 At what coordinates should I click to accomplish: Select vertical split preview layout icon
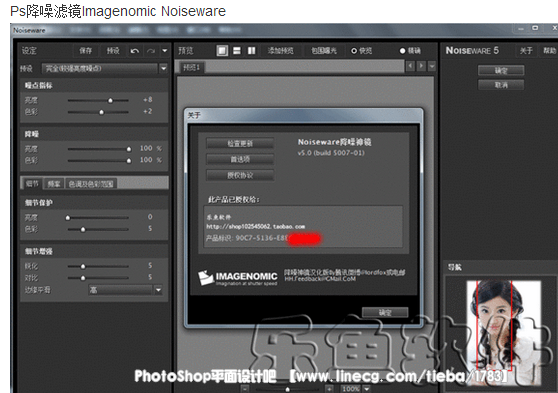click(x=251, y=51)
